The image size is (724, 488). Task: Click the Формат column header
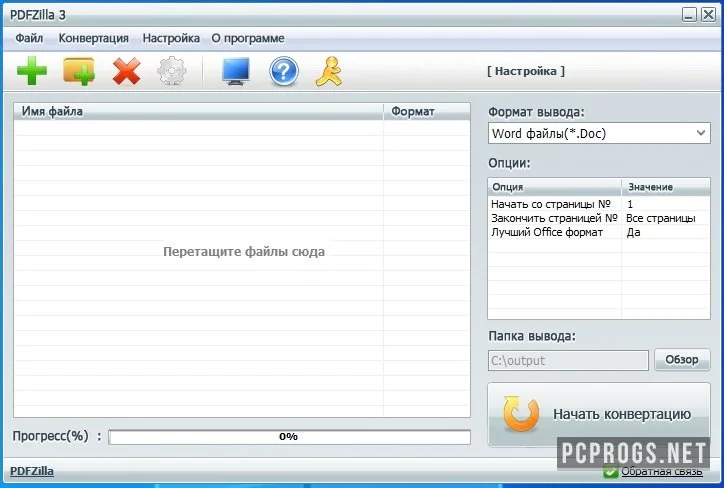(427, 112)
